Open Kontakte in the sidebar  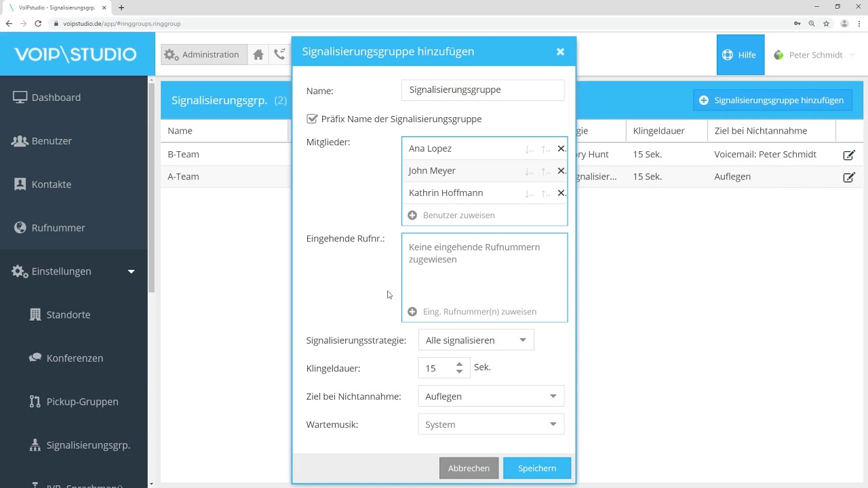(73, 184)
